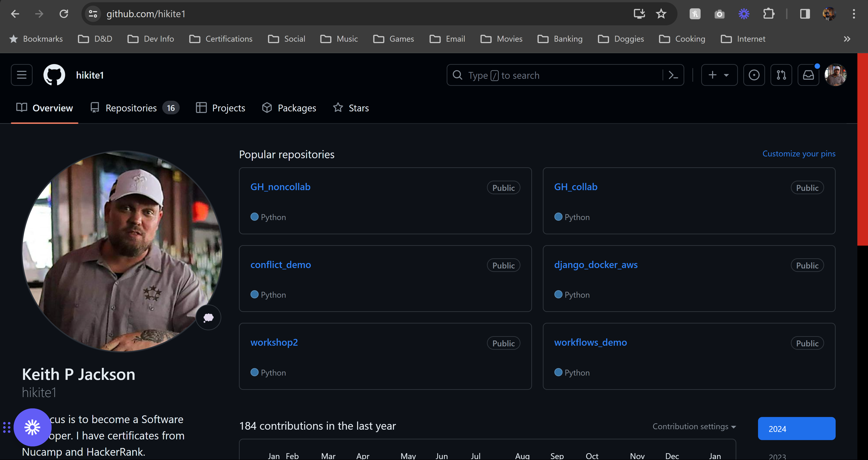Open the conflict_demo repository
The image size is (868, 460).
point(281,265)
